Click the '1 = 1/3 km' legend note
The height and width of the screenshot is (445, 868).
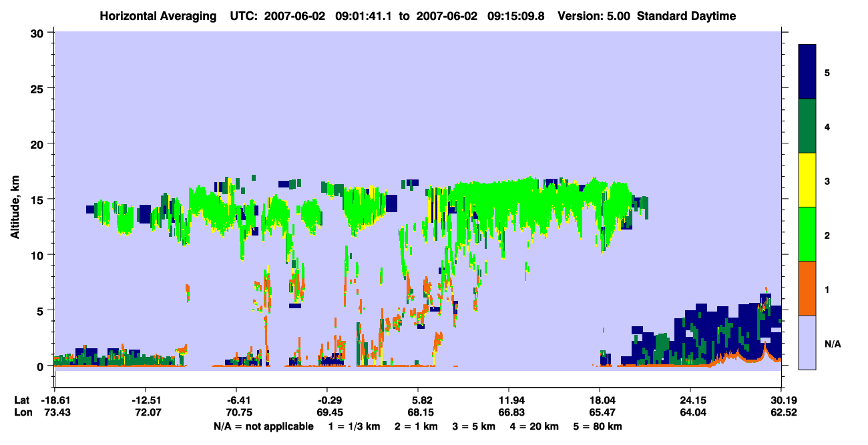pyautogui.click(x=353, y=426)
